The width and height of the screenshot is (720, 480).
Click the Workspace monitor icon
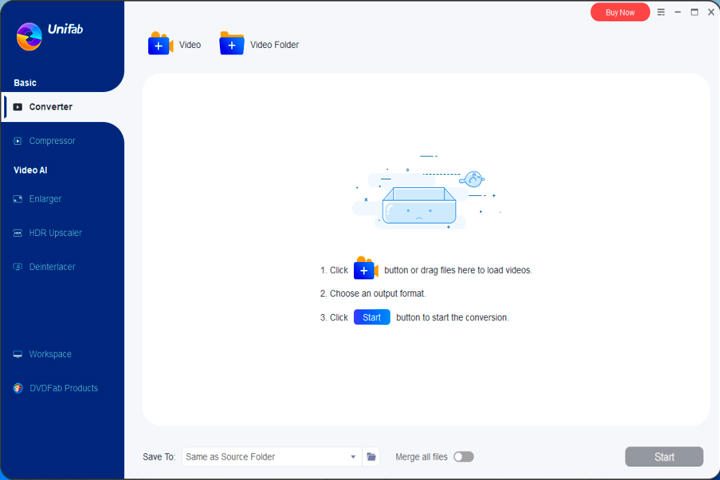coord(17,354)
